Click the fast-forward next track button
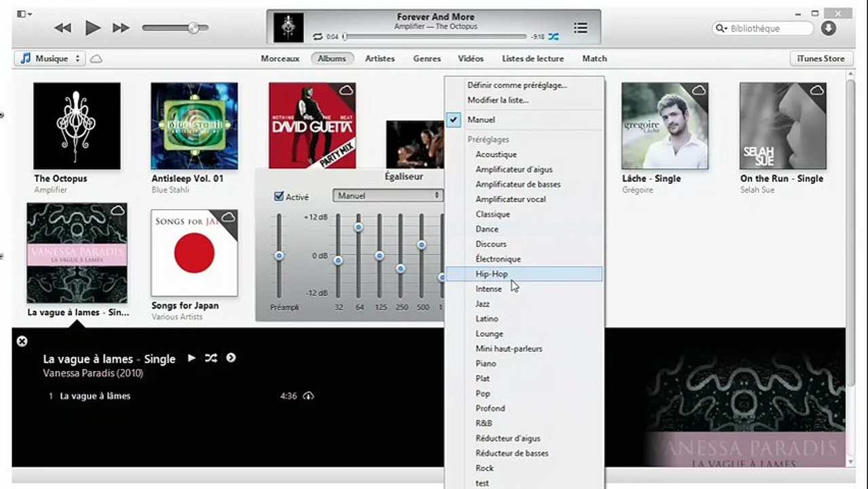The width and height of the screenshot is (868, 489). tap(121, 28)
